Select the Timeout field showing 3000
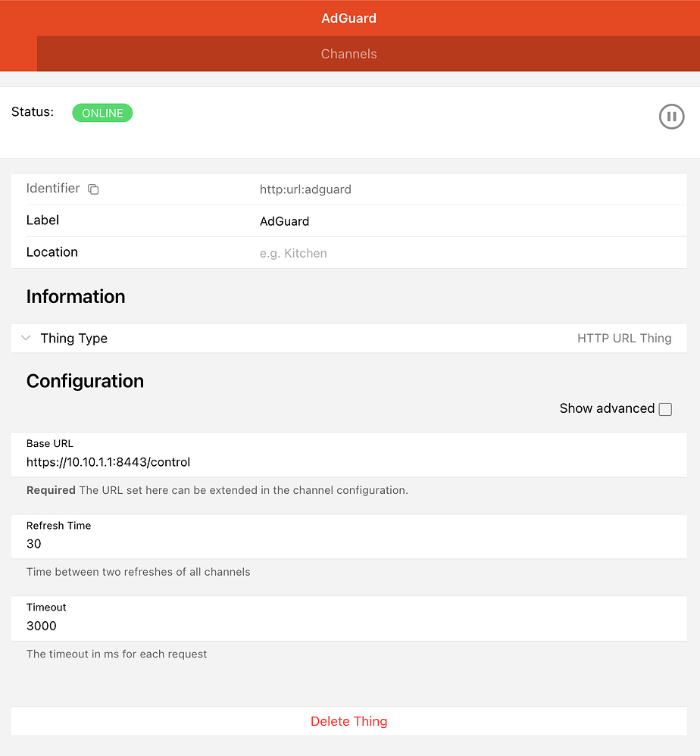Viewport: 700px width, 756px height. 41,626
